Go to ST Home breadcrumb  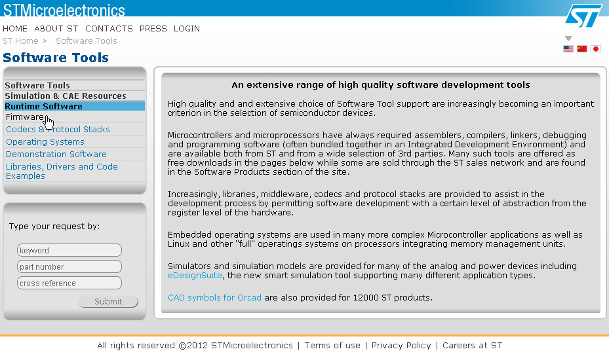click(x=20, y=41)
